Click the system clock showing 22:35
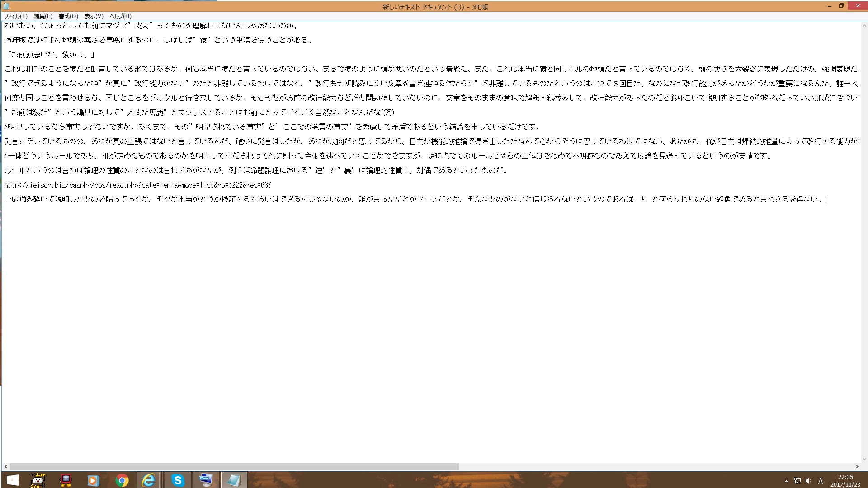The width and height of the screenshot is (868, 488). (x=845, y=480)
